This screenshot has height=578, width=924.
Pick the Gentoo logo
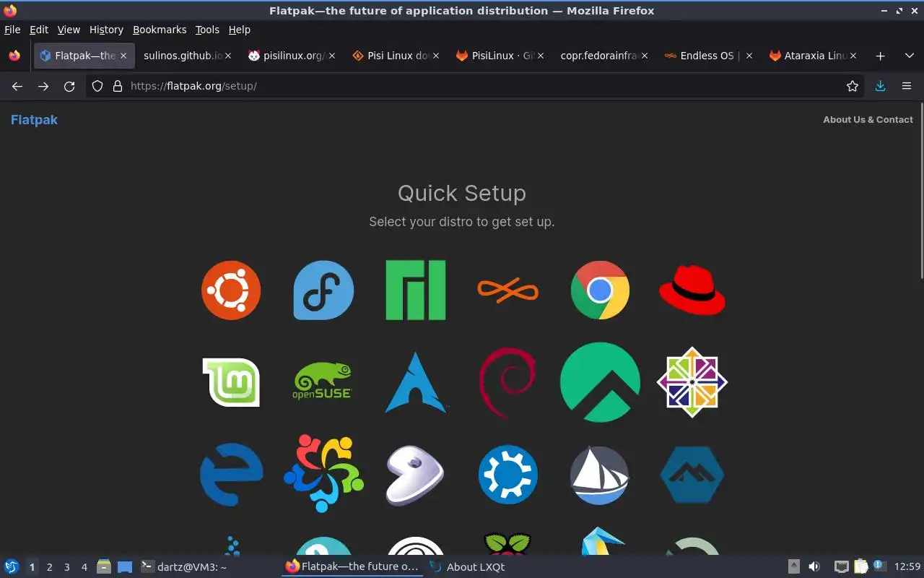[415, 475]
